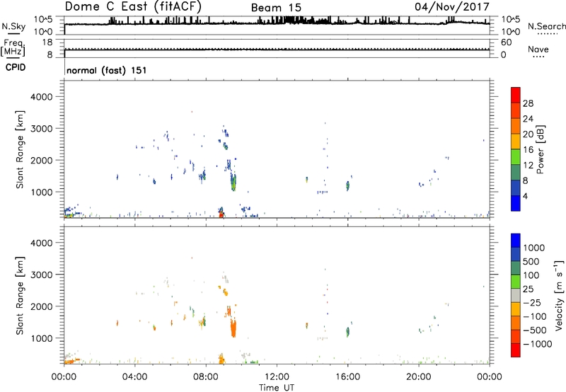566x392 pixels.
Task: Click the "Power [dB]" color bar title
Action: 541,149
